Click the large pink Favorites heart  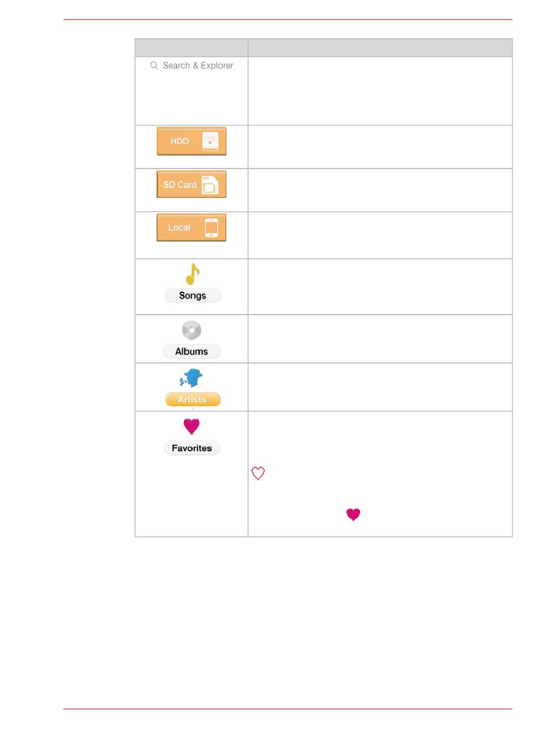click(192, 426)
